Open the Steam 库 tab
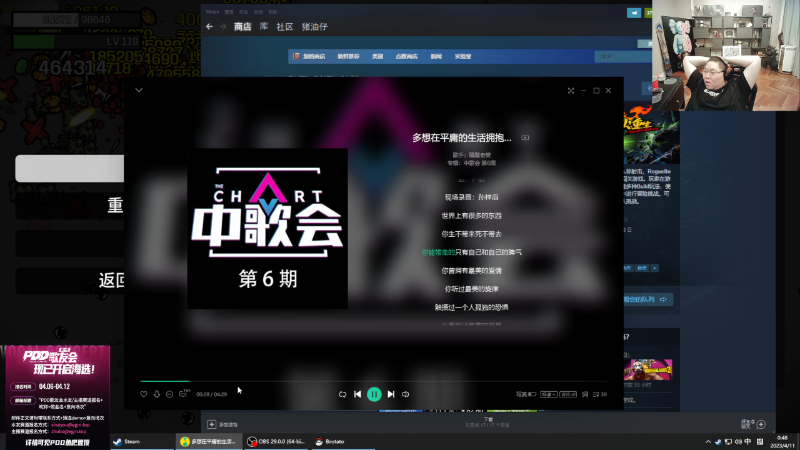 click(x=264, y=27)
